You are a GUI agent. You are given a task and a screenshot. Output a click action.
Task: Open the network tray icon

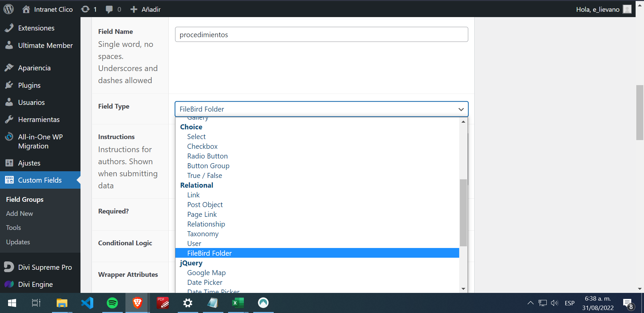[x=542, y=303]
